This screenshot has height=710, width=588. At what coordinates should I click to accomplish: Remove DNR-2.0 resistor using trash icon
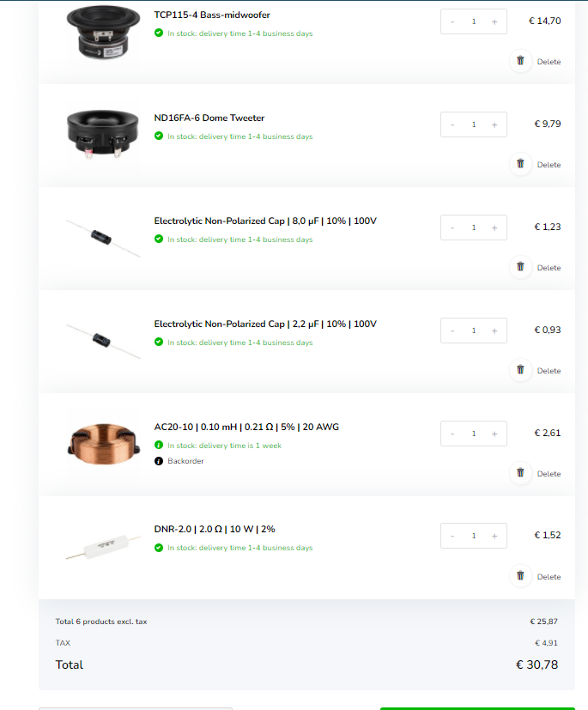pyautogui.click(x=520, y=576)
